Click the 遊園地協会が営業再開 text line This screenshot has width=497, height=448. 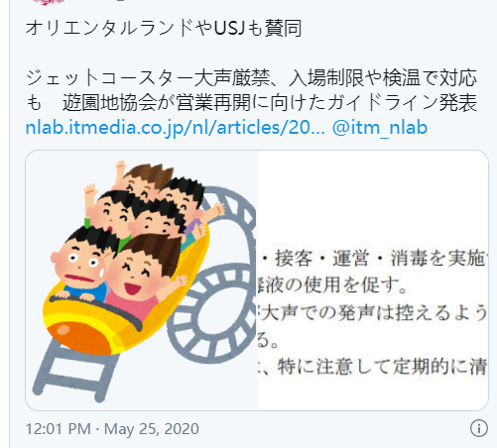click(270, 103)
